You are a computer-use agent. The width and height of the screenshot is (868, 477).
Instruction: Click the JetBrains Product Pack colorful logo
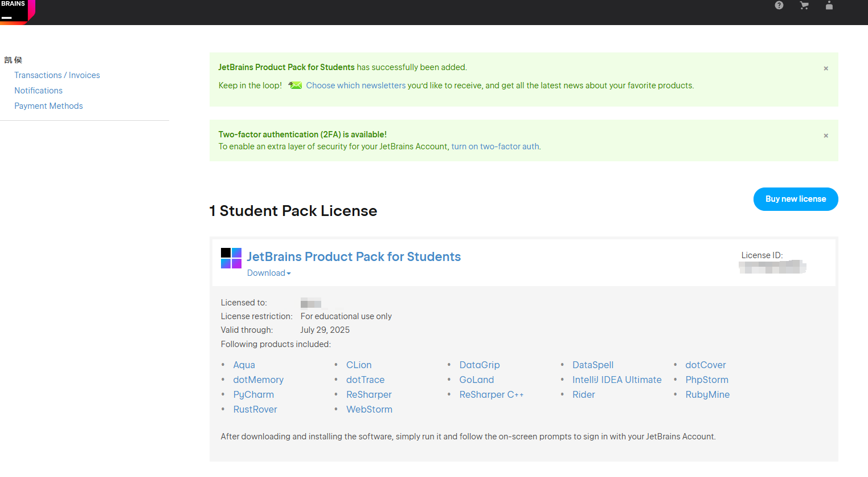click(231, 258)
